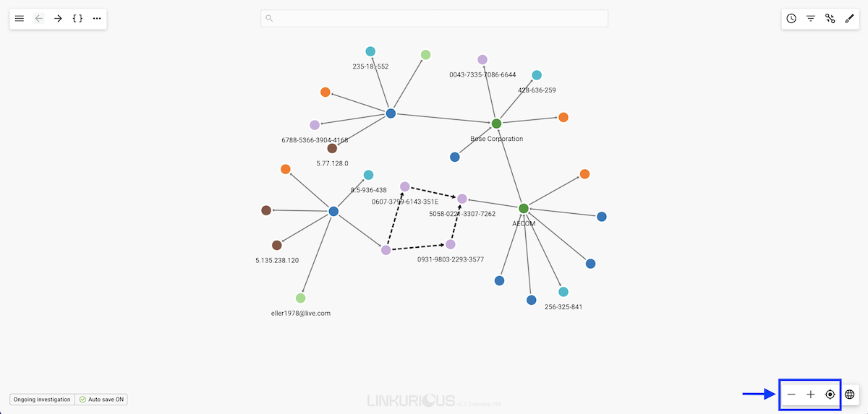
Task: Select the 5.77.128.0 brown node
Action: point(332,148)
